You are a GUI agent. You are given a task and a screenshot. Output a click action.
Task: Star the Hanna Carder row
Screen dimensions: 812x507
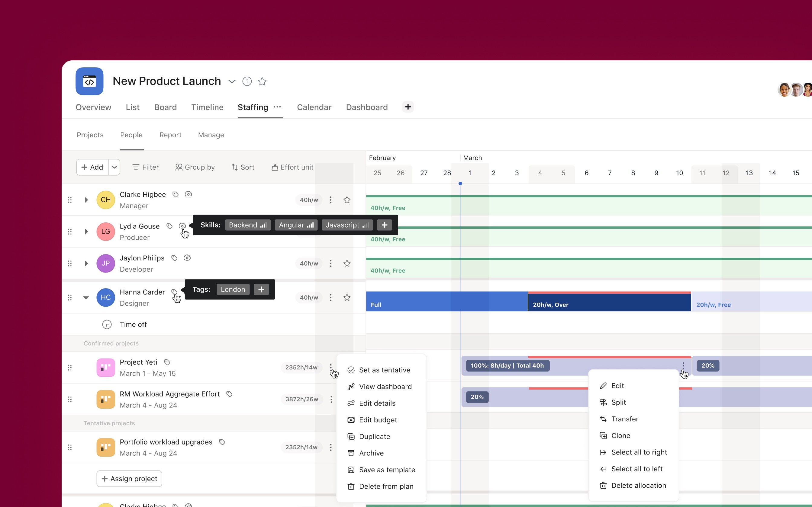[x=347, y=297]
